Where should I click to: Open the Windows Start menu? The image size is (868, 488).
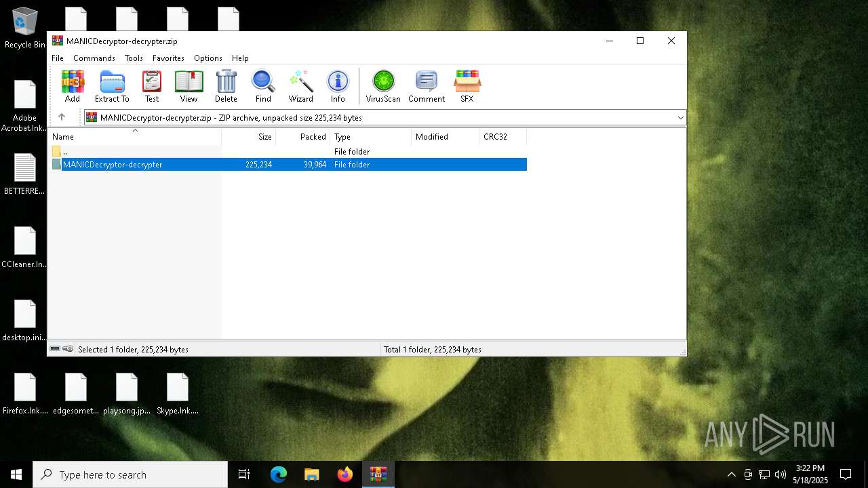pos(16,474)
